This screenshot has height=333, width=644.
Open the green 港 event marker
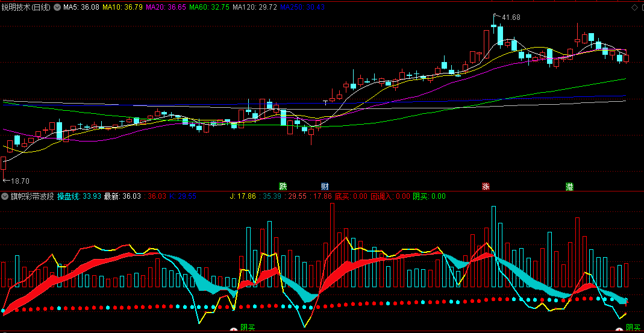point(569,187)
